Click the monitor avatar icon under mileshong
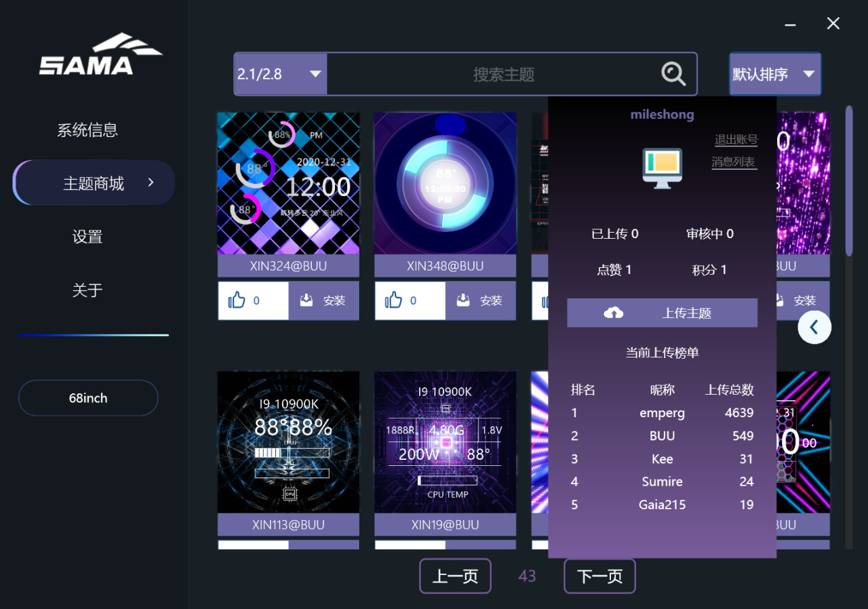This screenshot has width=868, height=609. point(662,168)
